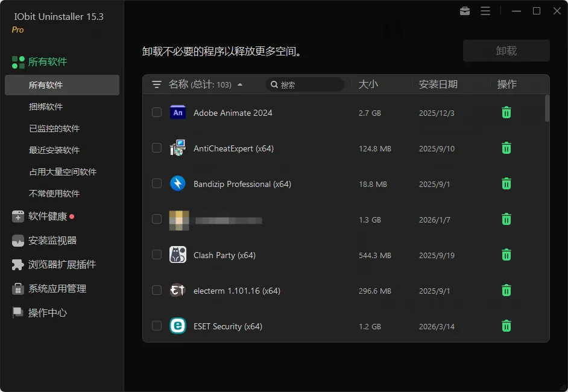Tick the AntiCheatExpert (x64) checkbox
This screenshot has height=392, width=568.
tap(157, 148)
